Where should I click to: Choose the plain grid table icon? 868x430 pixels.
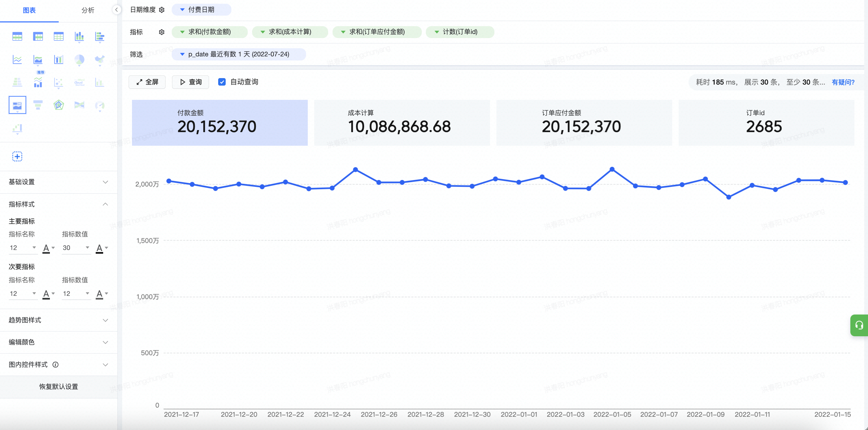coord(59,36)
